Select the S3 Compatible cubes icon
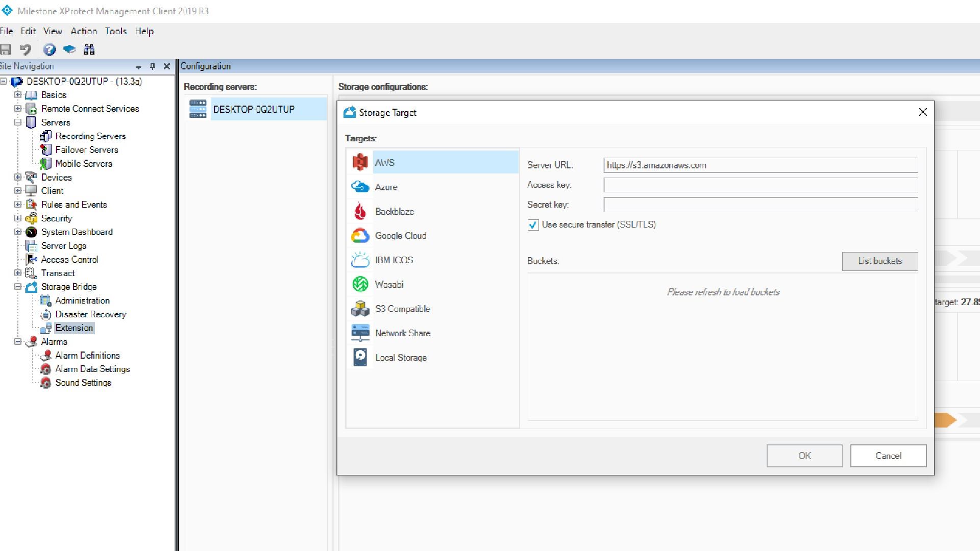Image resolution: width=980 pixels, height=551 pixels. (360, 309)
